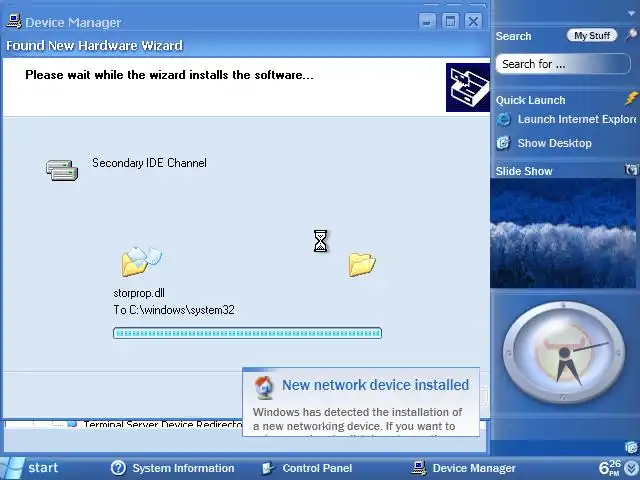Click the Slide Show wave picture
This screenshot has height=480, width=640.
click(x=563, y=233)
